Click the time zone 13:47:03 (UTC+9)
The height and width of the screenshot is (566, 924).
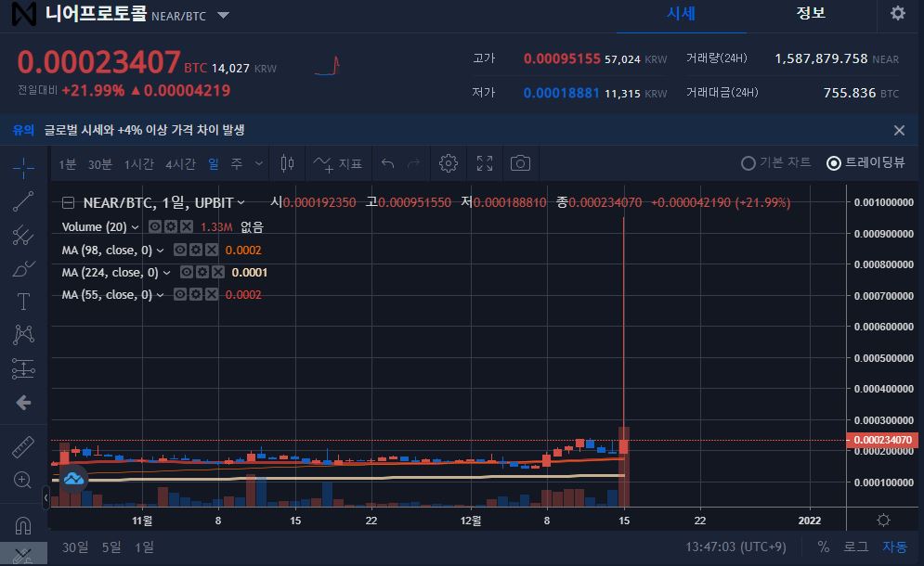(735, 547)
